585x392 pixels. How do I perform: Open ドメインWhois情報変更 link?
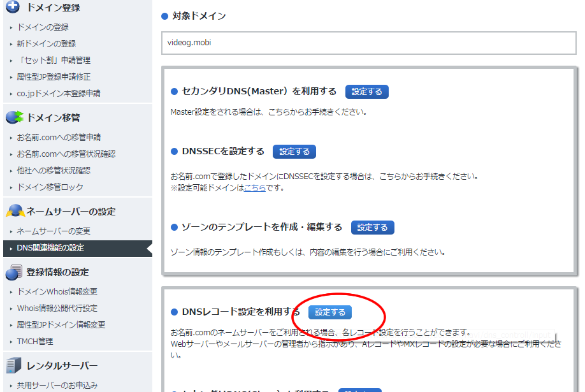(57, 291)
